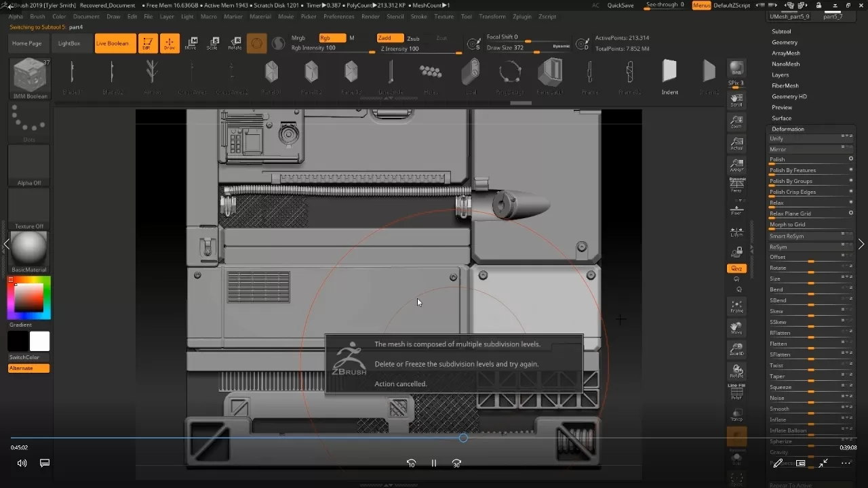Click the white secondary color swatch

point(39,341)
